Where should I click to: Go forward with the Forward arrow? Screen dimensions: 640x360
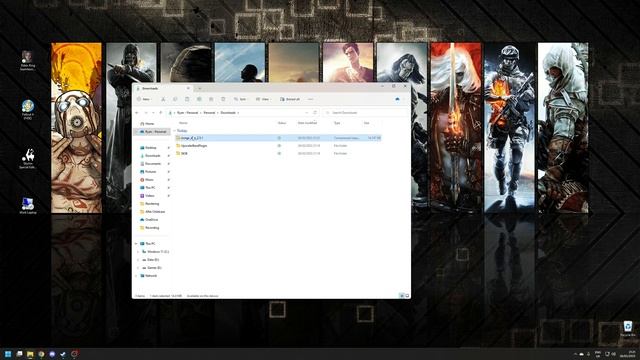pos(146,113)
